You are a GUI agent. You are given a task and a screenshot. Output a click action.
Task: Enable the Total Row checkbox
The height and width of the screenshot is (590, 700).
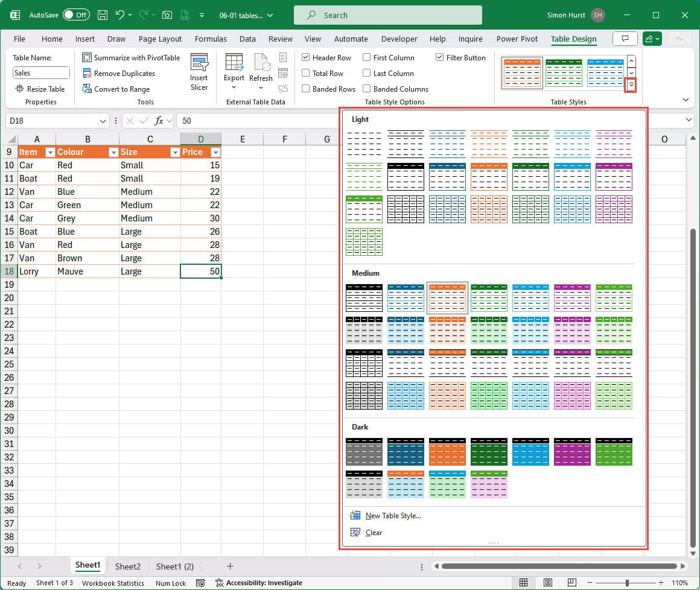(306, 74)
